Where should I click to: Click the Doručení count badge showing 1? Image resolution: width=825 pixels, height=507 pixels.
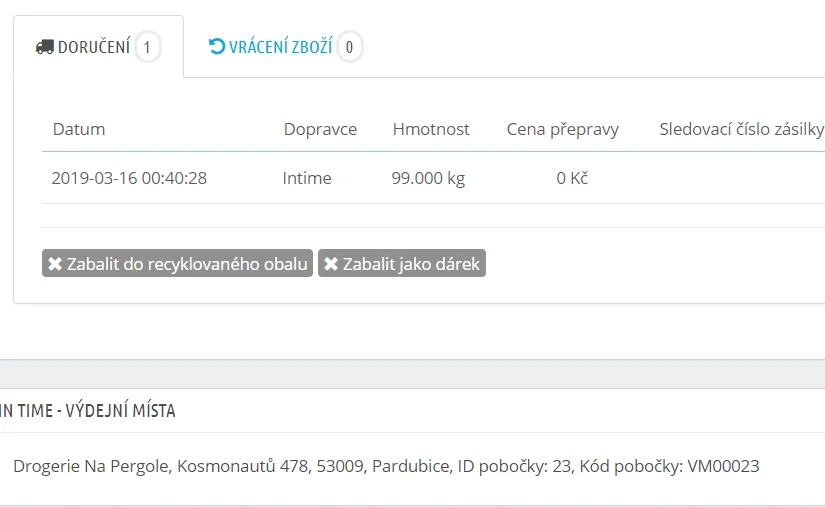click(x=148, y=47)
